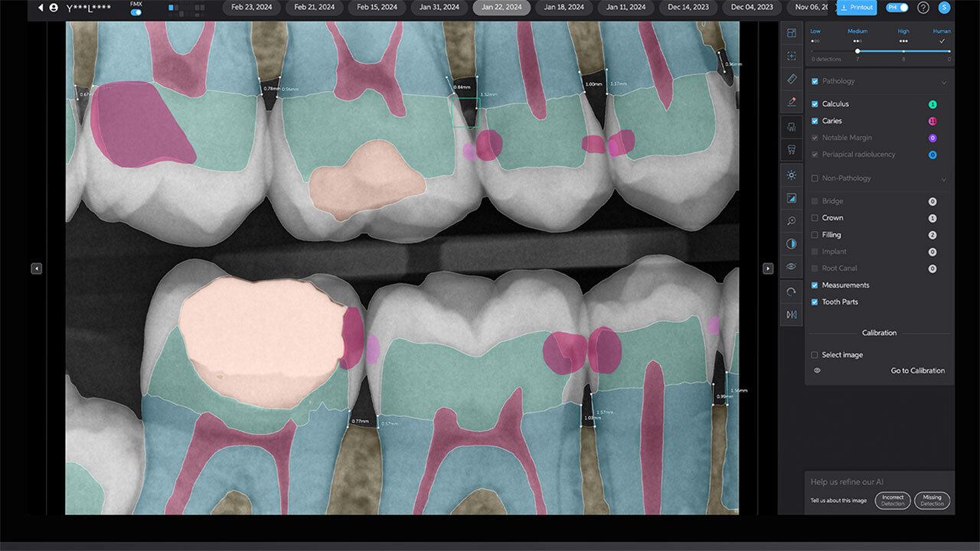The image size is (980, 551).
Task: Go to previous image with left arrow
Action: (x=36, y=269)
